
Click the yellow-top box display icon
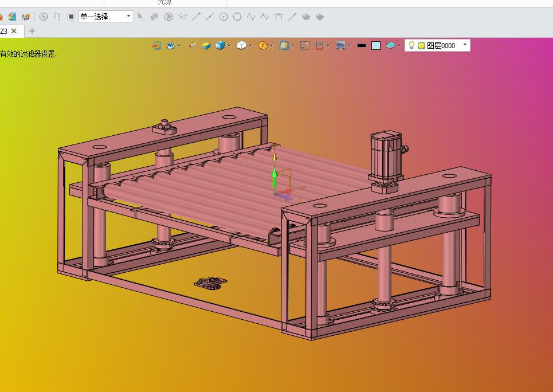pos(206,45)
